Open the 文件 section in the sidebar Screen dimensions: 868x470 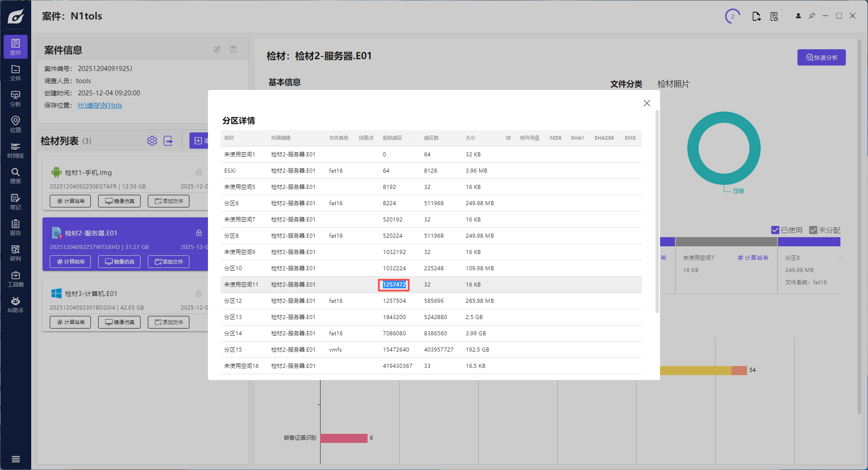(15, 72)
